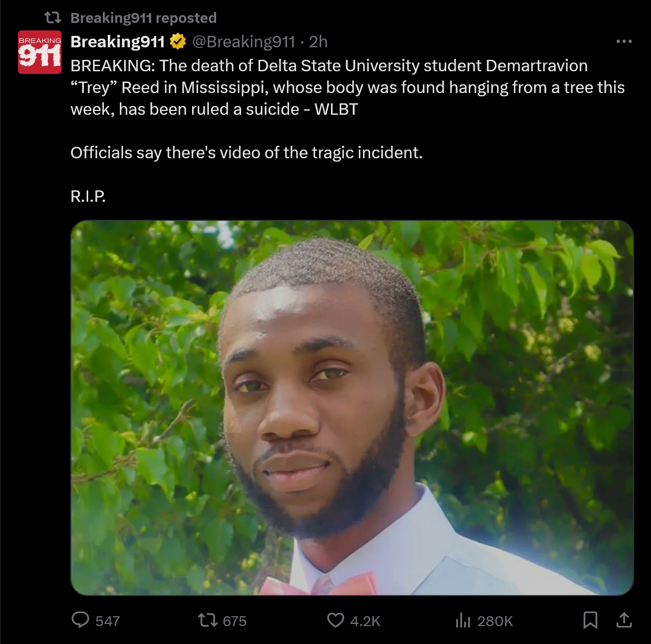Like the post with the heart icon
651x644 pixels.
pyautogui.click(x=335, y=621)
